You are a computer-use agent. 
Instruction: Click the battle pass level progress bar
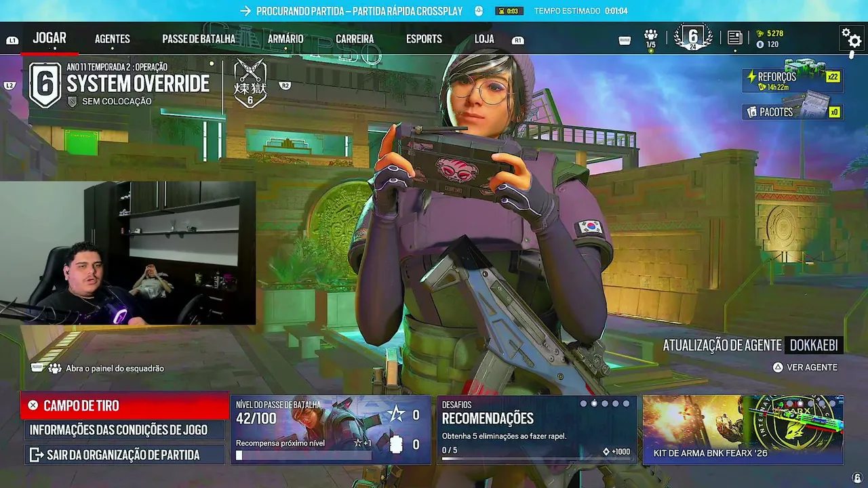click(303, 456)
